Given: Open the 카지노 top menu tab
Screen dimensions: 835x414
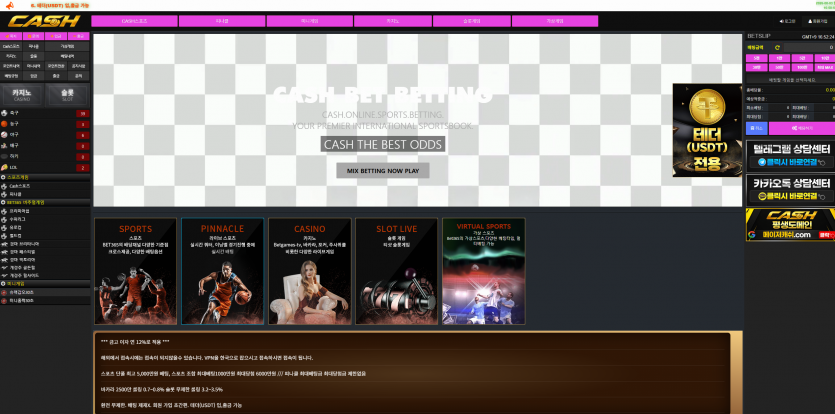Looking at the screenshot, I should 392,21.
